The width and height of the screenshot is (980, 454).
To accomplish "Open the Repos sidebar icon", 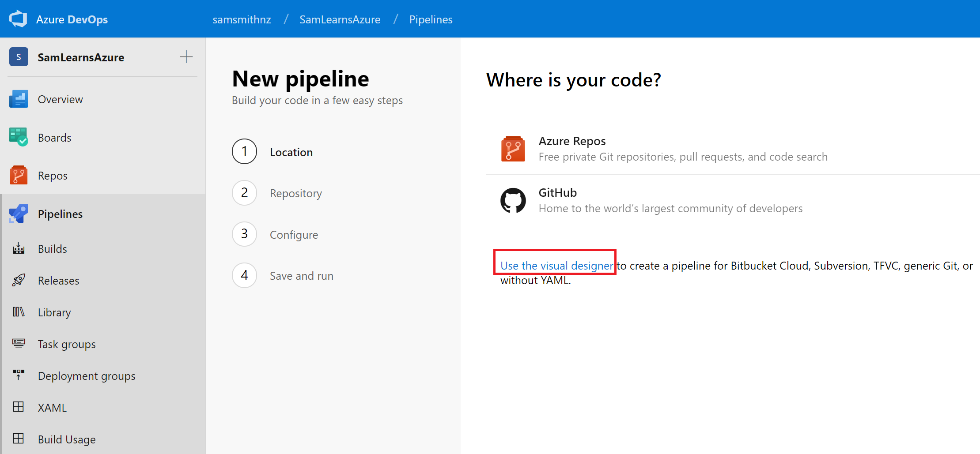I will tap(19, 176).
